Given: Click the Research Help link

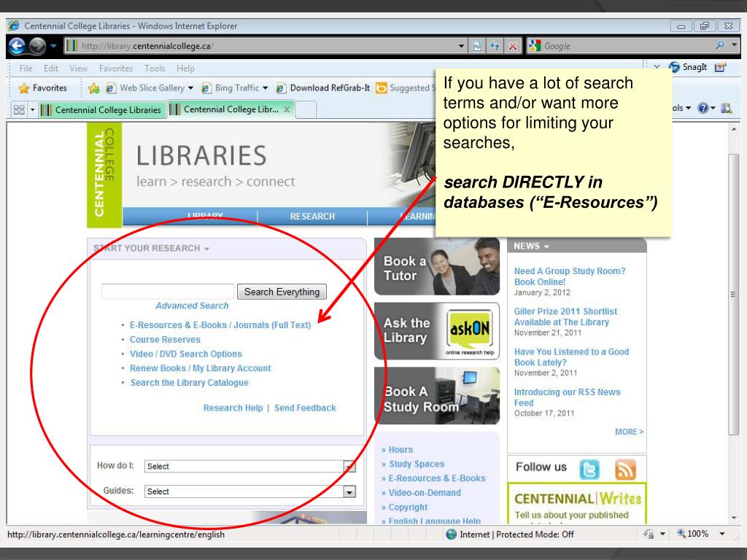Looking at the screenshot, I should tap(233, 408).
